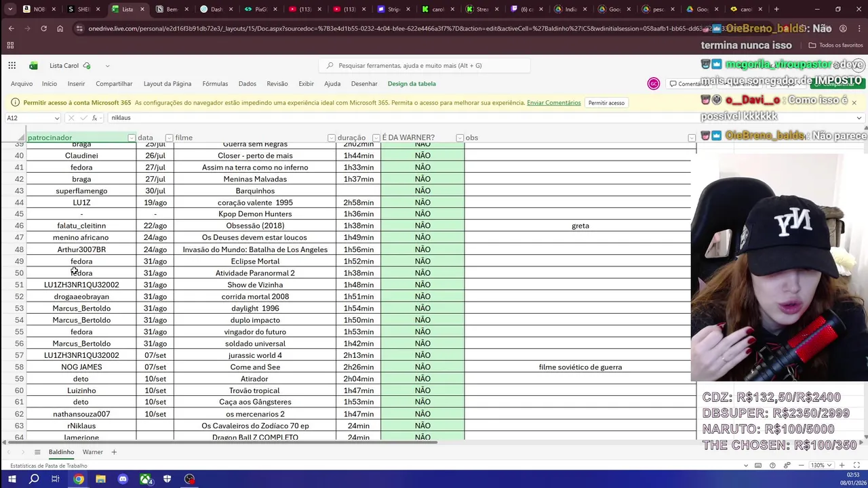
Task: Select cell filme soviético de guerra
Action: point(580,367)
